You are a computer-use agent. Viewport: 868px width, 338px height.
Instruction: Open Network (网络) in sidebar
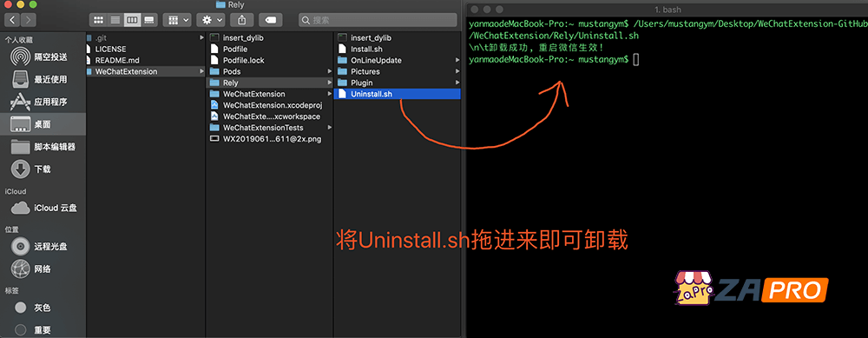(43, 269)
